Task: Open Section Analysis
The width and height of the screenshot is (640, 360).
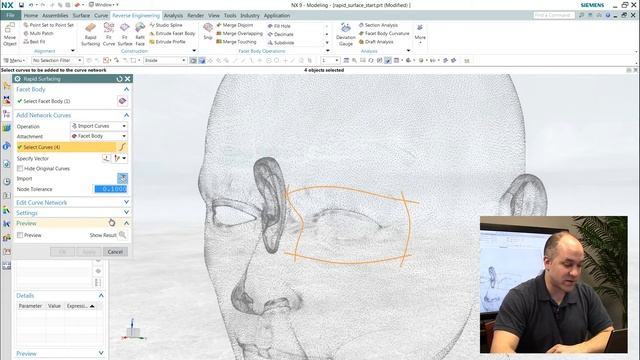Action: (378, 25)
